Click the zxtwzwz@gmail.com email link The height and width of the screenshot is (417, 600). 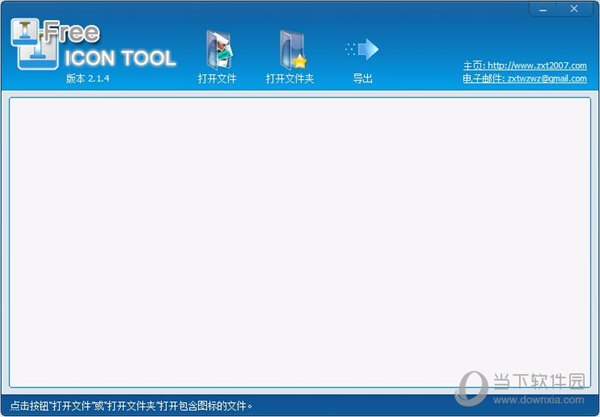coord(525,79)
